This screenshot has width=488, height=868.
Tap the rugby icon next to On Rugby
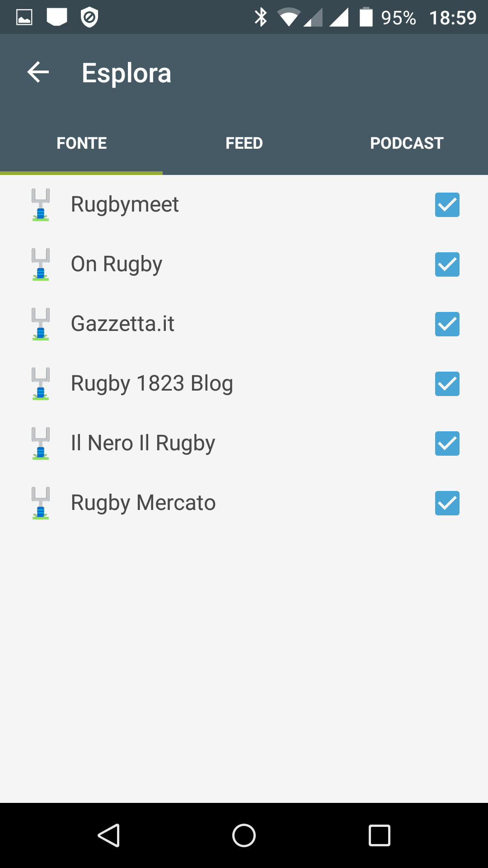click(41, 264)
